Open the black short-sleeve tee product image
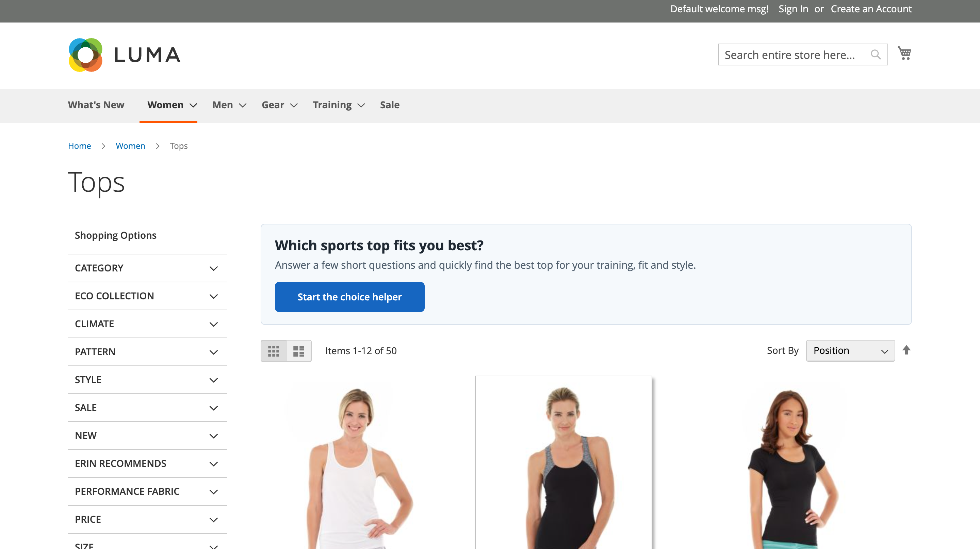This screenshot has height=549, width=980. click(x=793, y=466)
